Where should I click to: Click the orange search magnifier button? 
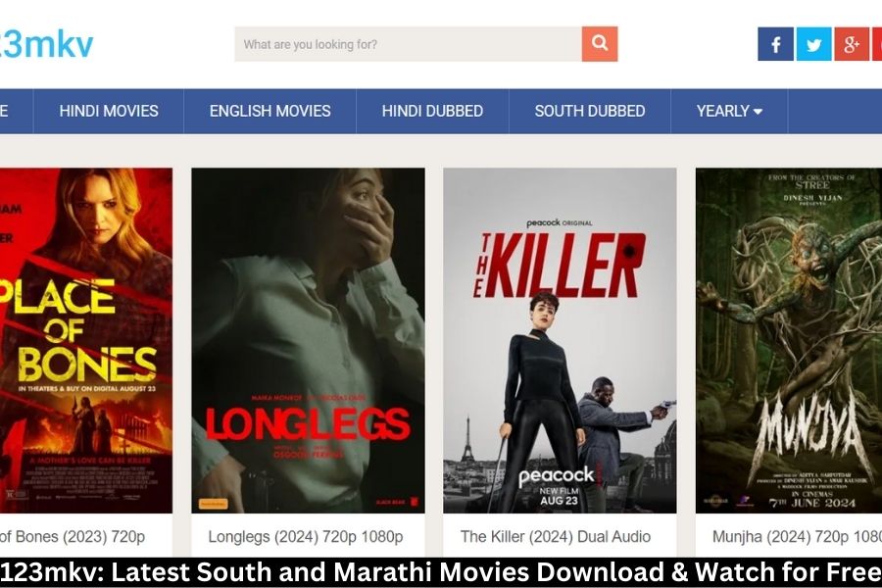point(600,44)
